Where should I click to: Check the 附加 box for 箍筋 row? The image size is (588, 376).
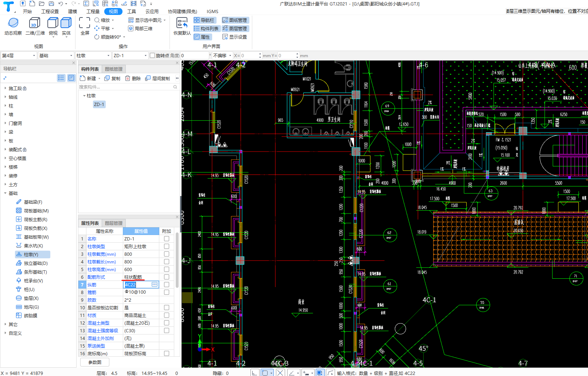point(167,292)
